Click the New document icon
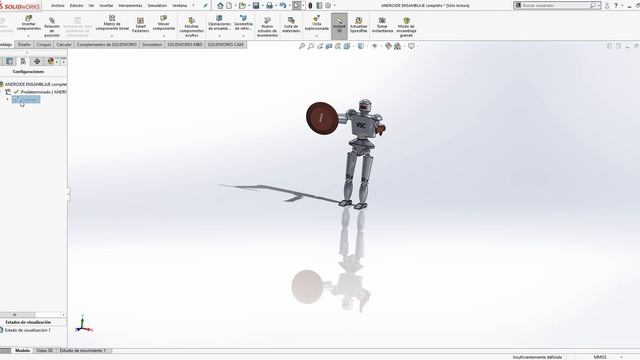This screenshot has width=640, height=360. click(x=229, y=6)
